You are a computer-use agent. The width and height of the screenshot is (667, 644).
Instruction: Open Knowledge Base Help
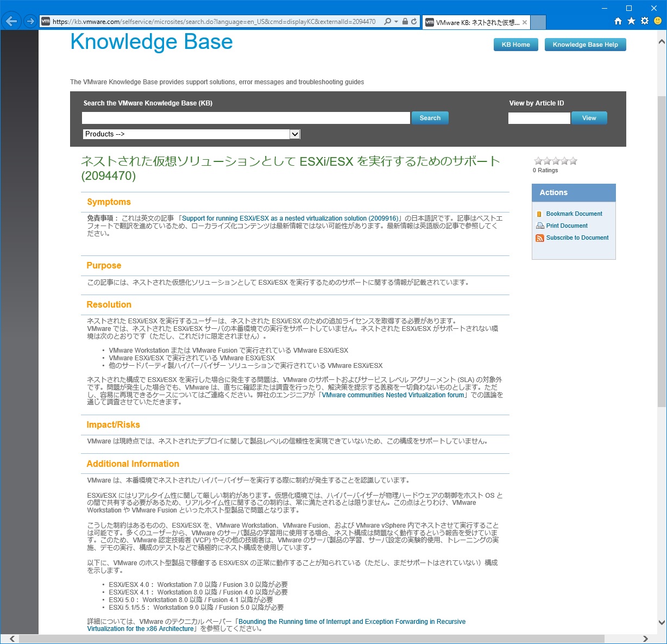tap(585, 45)
